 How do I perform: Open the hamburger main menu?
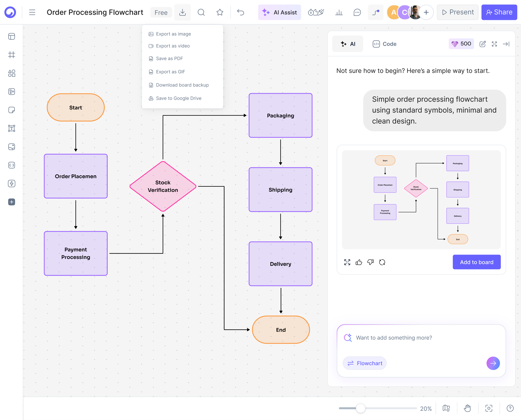(32, 12)
